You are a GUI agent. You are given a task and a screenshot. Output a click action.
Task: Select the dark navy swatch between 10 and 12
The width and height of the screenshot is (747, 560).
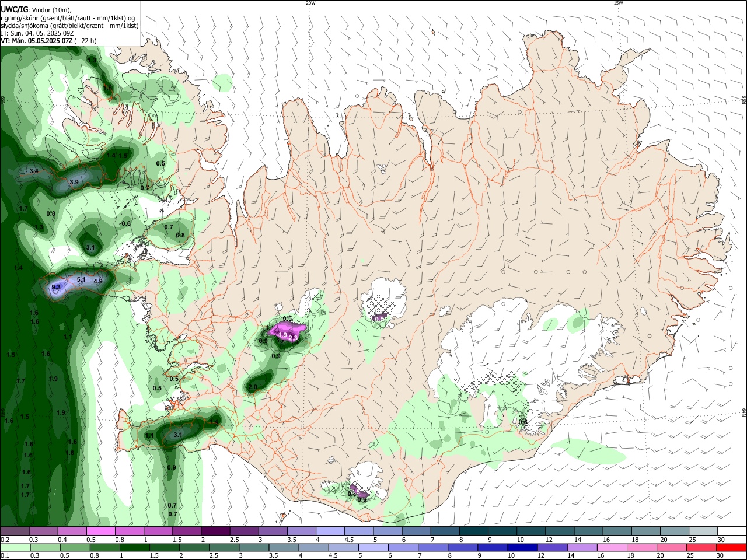[521, 547]
